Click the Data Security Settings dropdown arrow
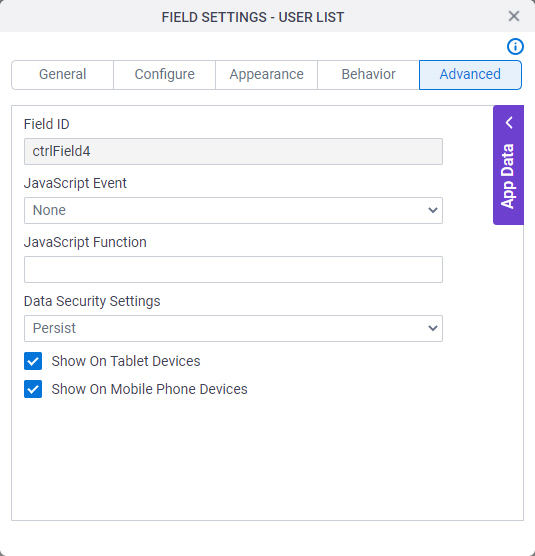Image resolution: width=535 pixels, height=556 pixels. [433, 328]
